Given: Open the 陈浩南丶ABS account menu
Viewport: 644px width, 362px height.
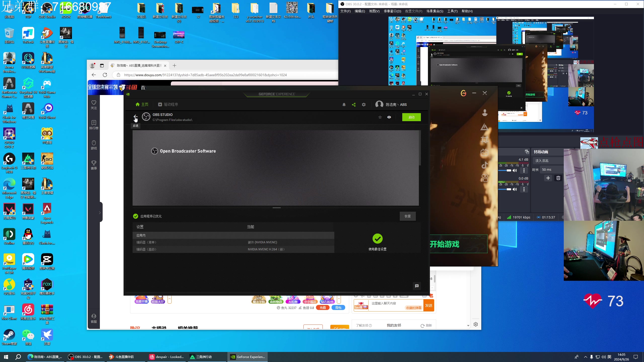Looking at the screenshot, I should (x=391, y=105).
